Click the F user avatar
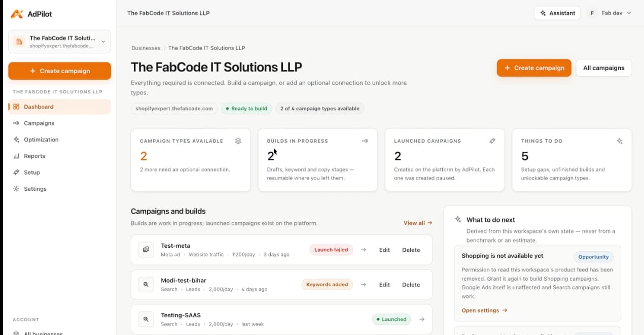This screenshot has height=335, width=644. pyautogui.click(x=592, y=13)
